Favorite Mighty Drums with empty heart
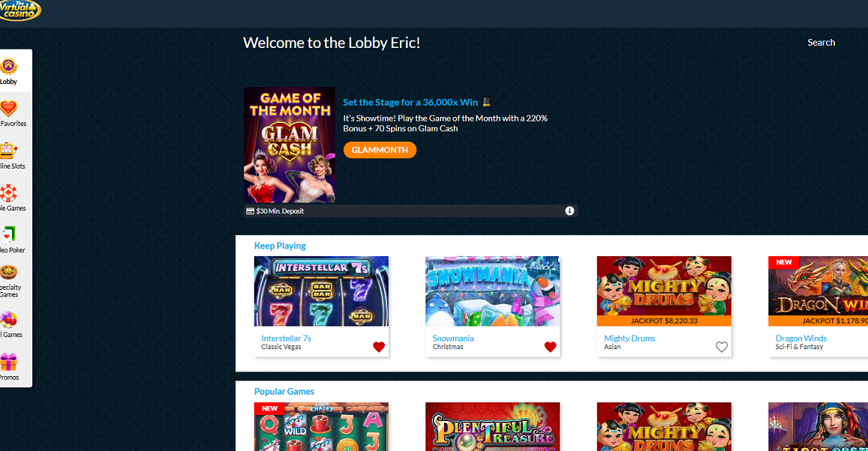Screen dimensions: 868x451 722,347
